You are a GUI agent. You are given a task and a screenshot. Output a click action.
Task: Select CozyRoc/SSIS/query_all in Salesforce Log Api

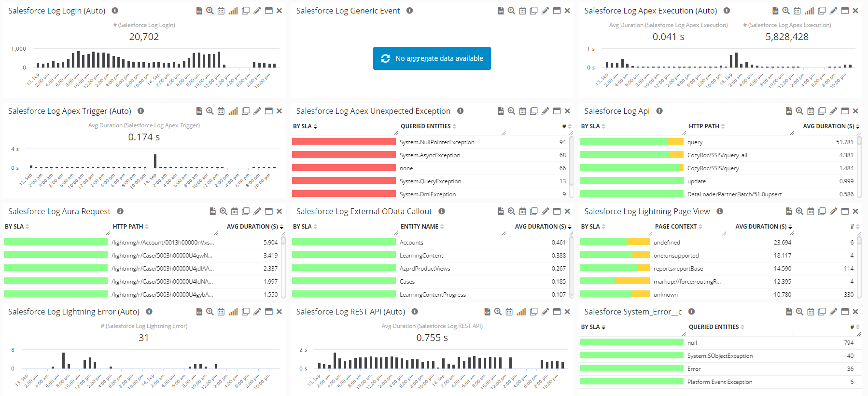(x=717, y=155)
